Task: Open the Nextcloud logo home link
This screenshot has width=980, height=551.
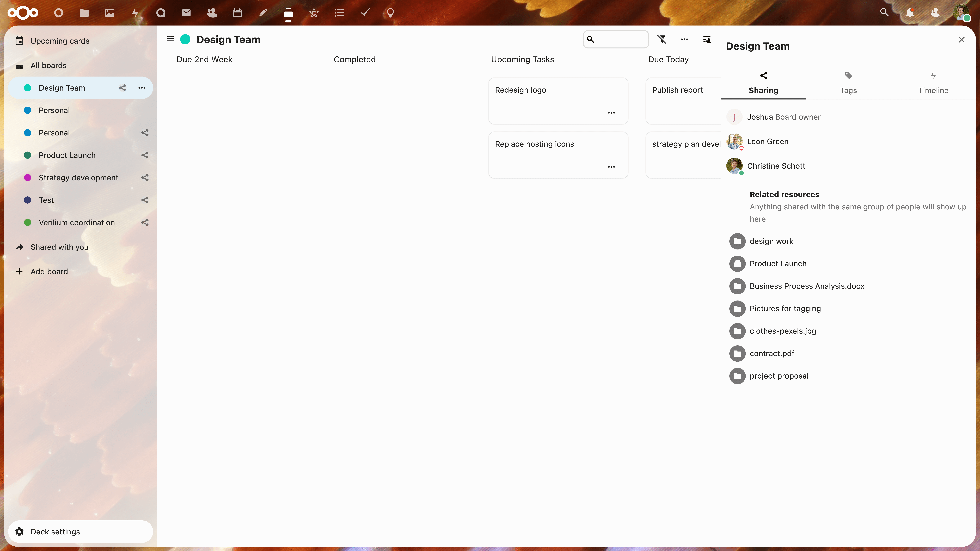Action: tap(23, 13)
